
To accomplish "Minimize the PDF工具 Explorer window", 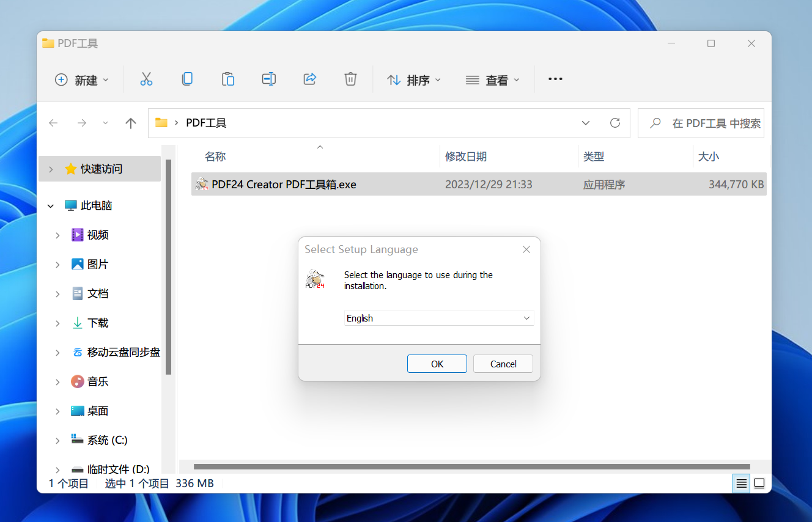I will click(x=671, y=43).
